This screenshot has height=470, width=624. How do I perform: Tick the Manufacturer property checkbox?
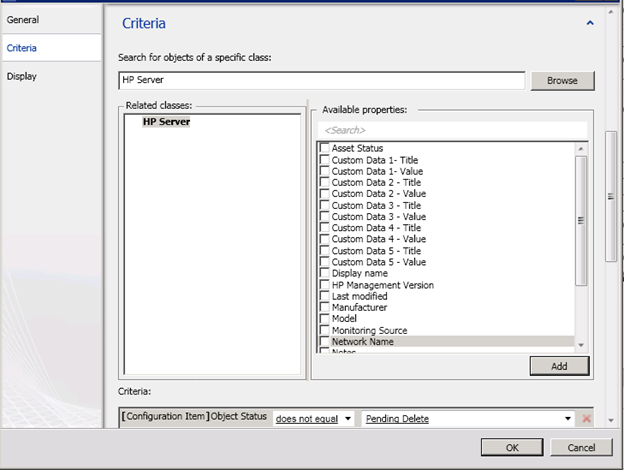325,308
